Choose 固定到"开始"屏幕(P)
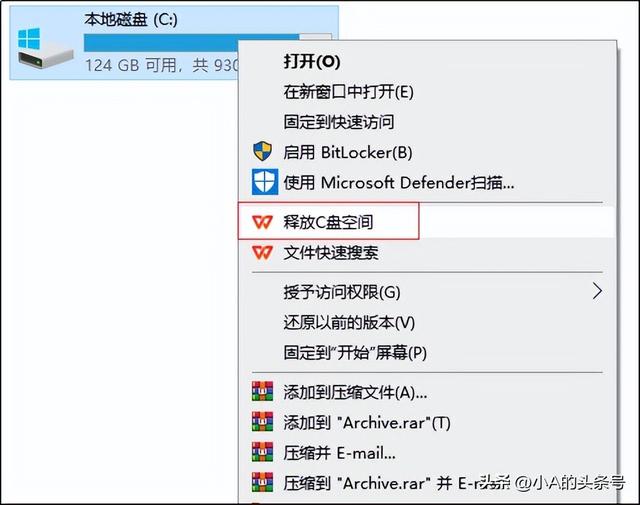640x505 pixels. pos(355,352)
